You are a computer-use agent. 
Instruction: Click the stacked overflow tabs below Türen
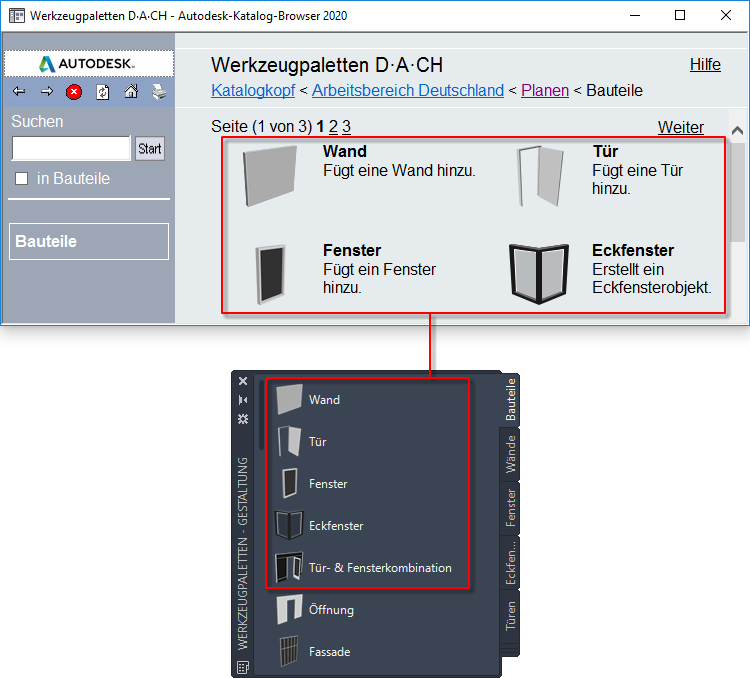(510, 650)
